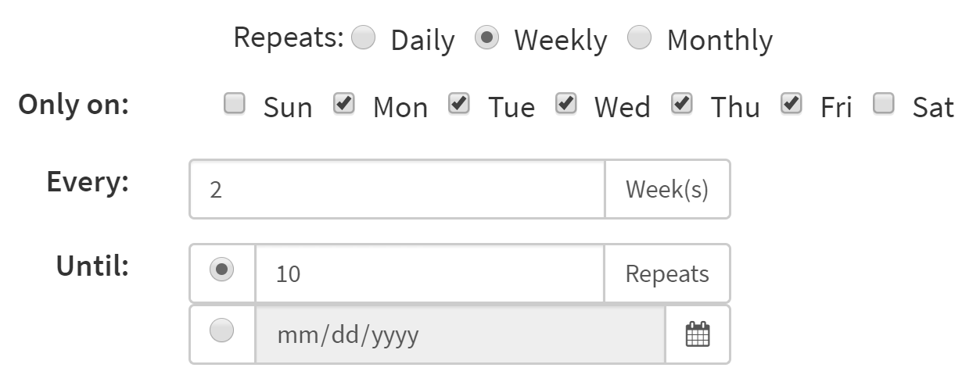Image resolution: width=980 pixels, height=382 pixels.
Task: Toggle the Wed checkbox off
Action: (x=566, y=104)
